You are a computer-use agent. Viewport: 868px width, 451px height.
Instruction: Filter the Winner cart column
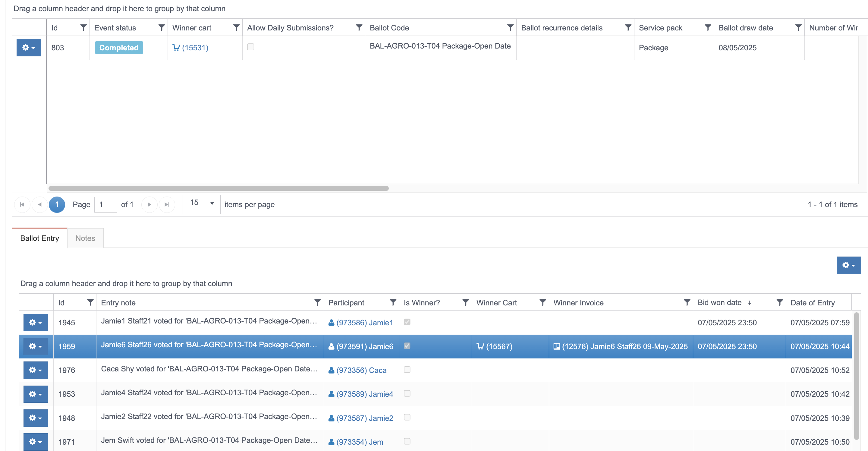[236, 28]
